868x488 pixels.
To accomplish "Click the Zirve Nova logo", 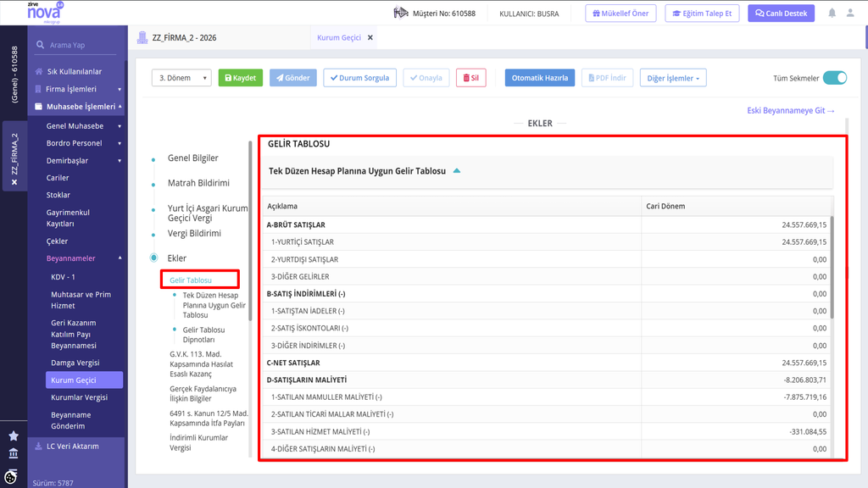I will tap(46, 13).
